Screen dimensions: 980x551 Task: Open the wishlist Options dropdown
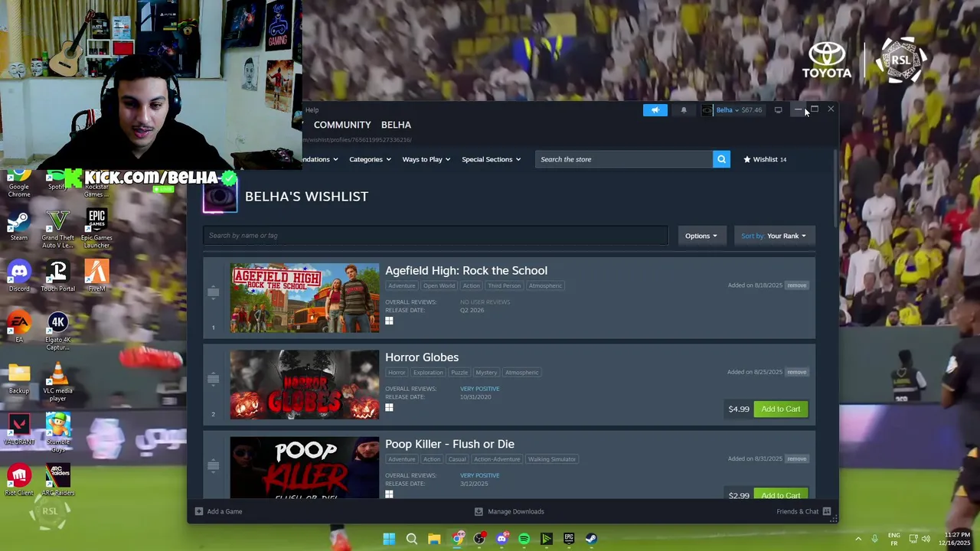701,236
